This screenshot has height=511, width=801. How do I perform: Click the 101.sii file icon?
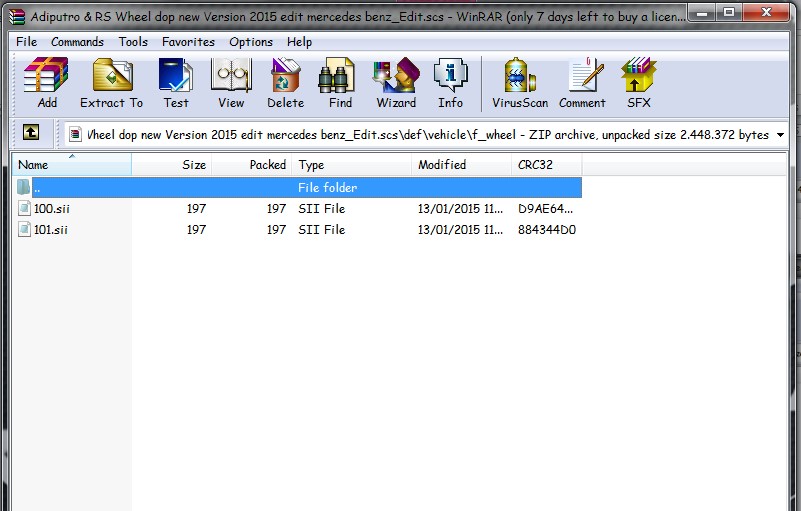[x=24, y=229]
